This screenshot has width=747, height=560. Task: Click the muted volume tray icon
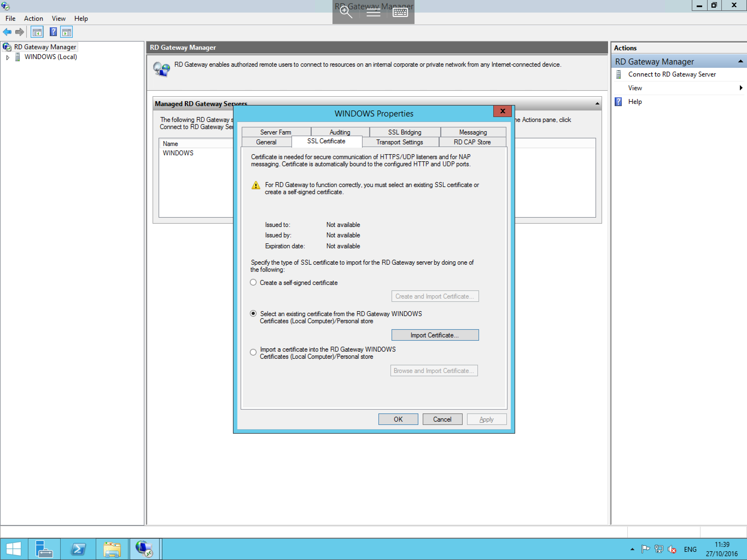(x=672, y=550)
